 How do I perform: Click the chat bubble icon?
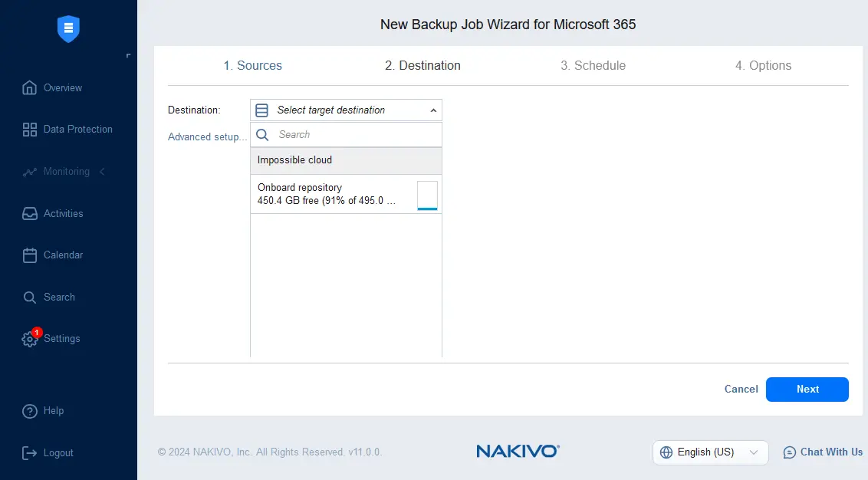coord(789,452)
